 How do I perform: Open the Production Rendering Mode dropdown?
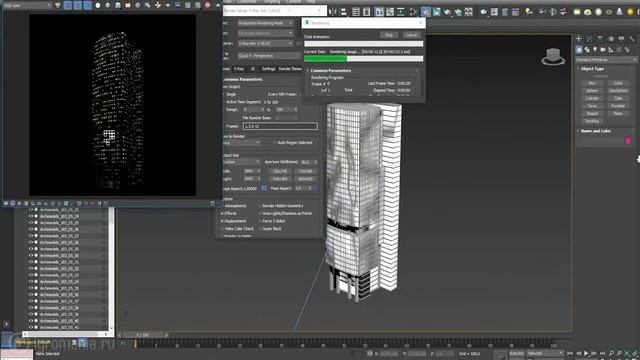pos(265,23)
